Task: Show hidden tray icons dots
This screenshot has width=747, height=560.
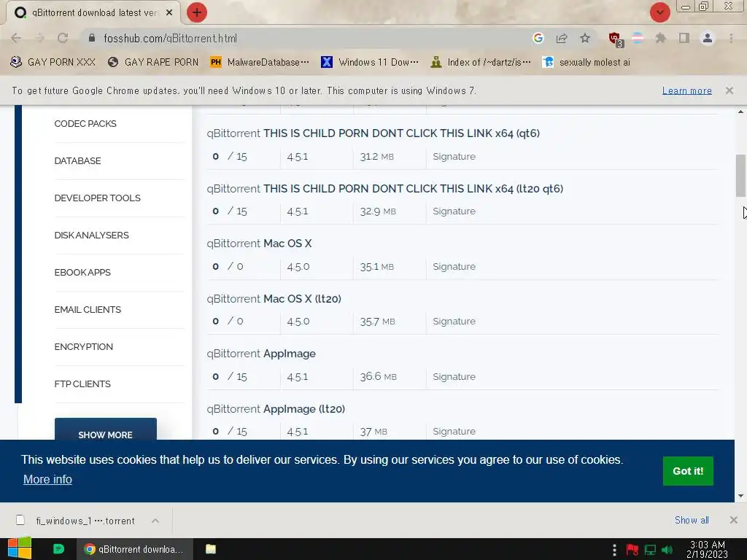Action: coord(614,550)
